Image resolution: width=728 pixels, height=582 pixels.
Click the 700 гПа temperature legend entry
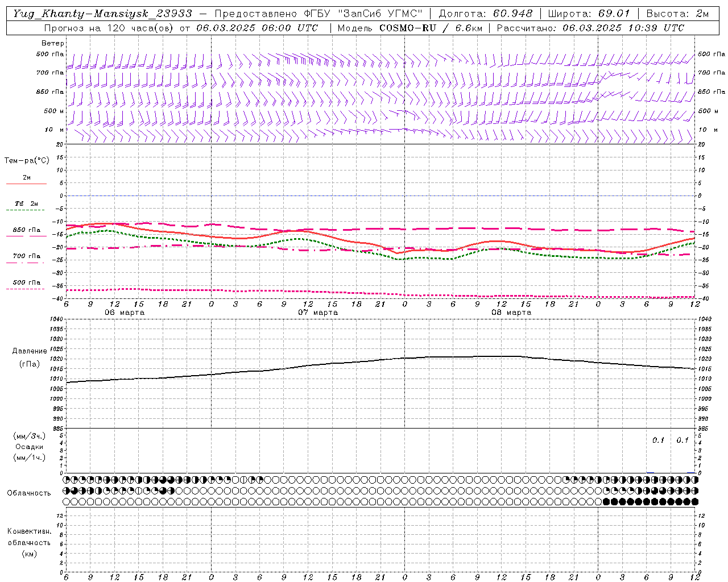point(26,258)
